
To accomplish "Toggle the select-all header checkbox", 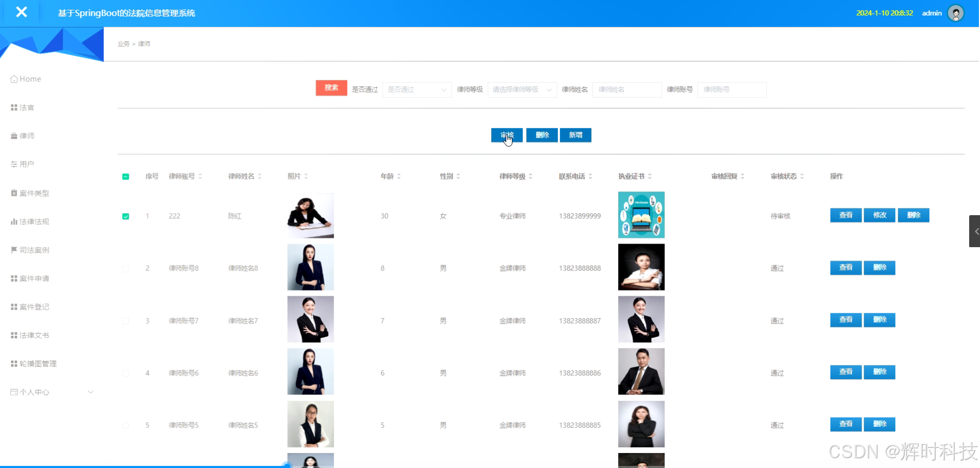I will (x=125, y=176).
